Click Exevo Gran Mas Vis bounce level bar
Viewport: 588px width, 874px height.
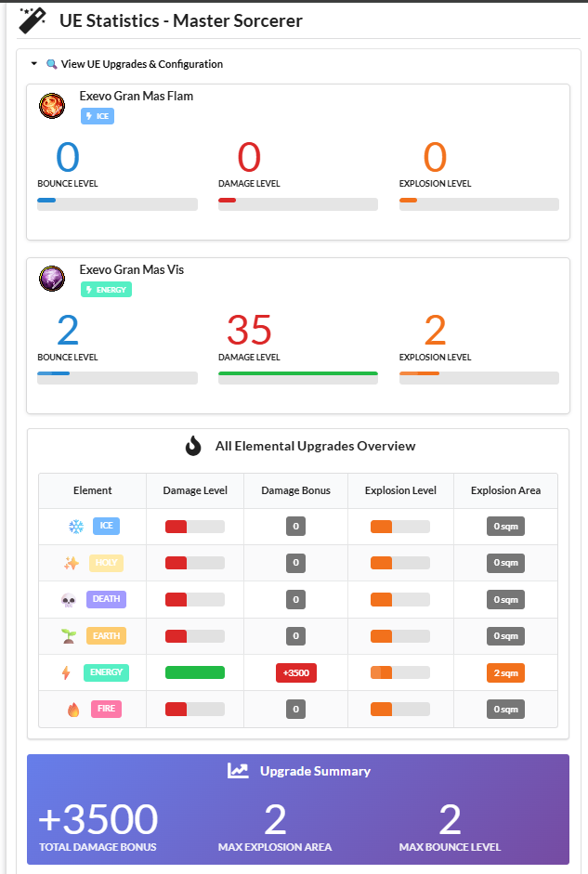(117, 378)
